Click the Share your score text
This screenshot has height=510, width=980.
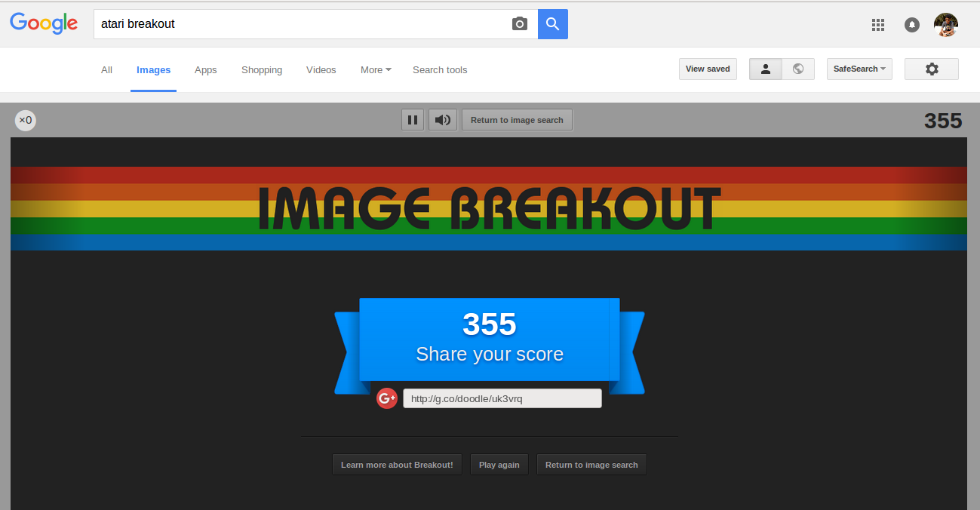(x=490, y=355)
